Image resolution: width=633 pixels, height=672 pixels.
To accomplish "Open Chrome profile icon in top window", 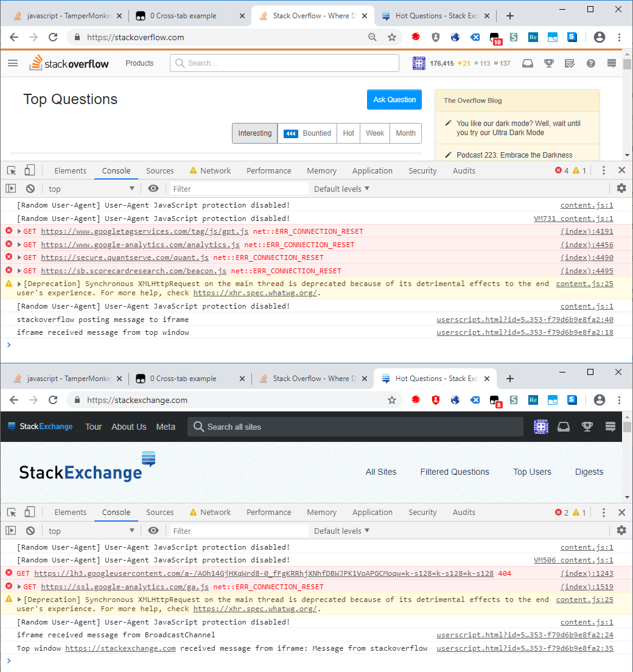I will coord(599,37).
